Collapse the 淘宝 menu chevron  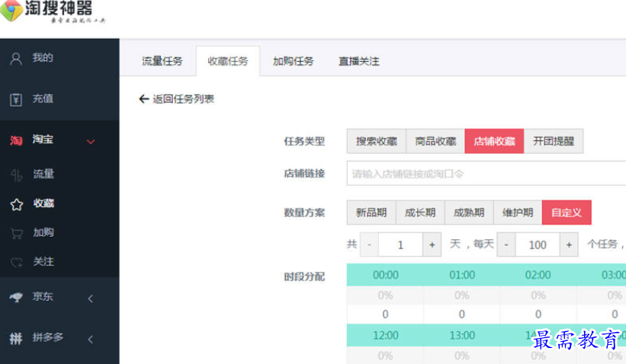tap(91, 142)
